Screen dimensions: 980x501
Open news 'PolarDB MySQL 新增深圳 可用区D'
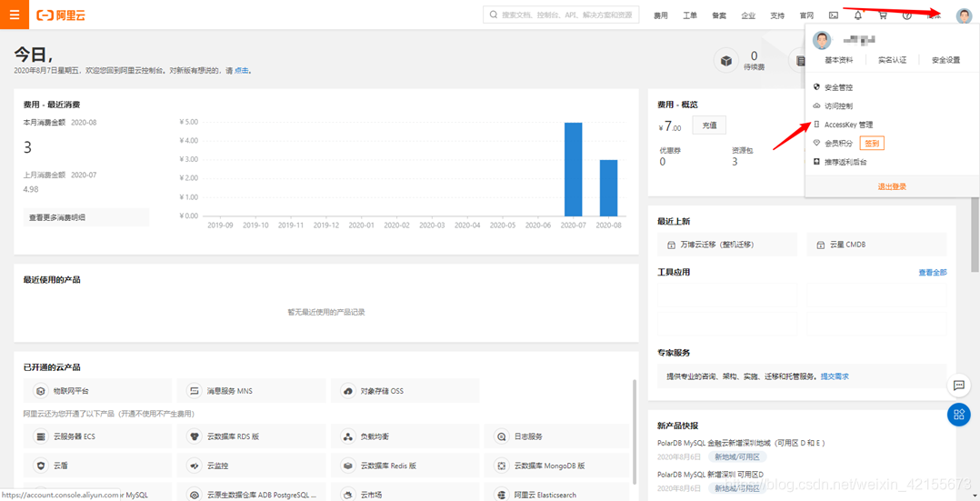711,474
